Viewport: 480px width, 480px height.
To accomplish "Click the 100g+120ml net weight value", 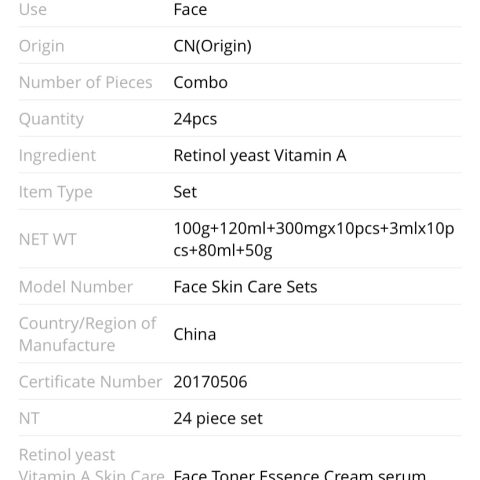I will coord(314,239).
